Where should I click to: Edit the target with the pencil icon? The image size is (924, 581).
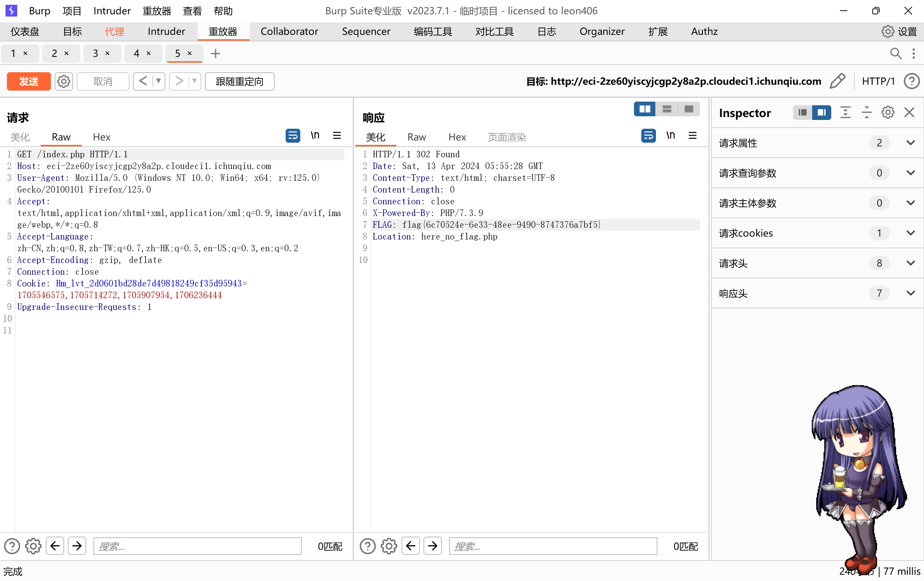point(837,81)
